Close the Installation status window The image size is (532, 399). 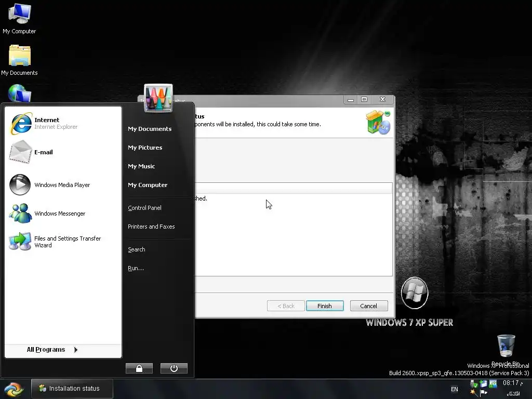(382, 99)
